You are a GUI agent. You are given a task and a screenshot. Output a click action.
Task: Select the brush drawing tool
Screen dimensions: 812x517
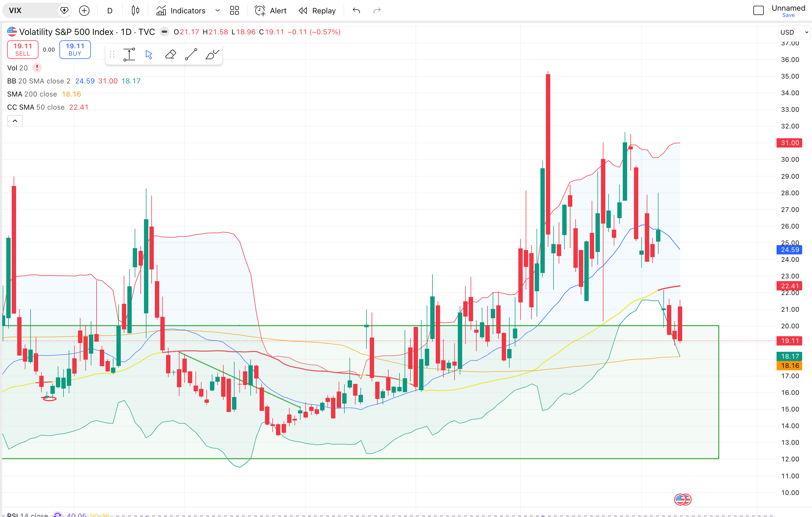coord(212,54)
